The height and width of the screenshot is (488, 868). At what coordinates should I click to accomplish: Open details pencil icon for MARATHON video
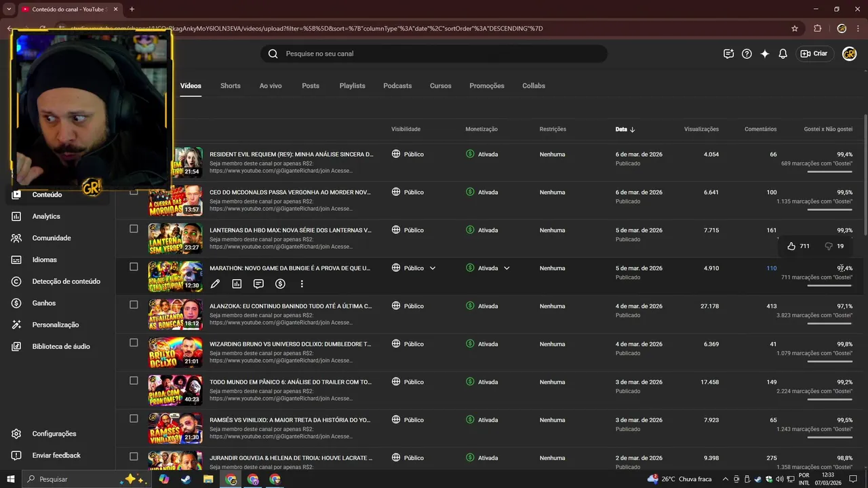(215, 284)
